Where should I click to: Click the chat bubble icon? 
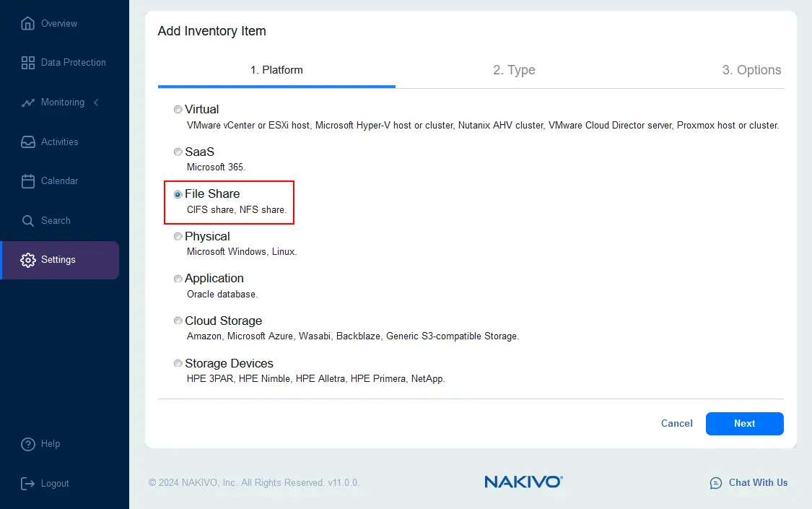(716, 483)
